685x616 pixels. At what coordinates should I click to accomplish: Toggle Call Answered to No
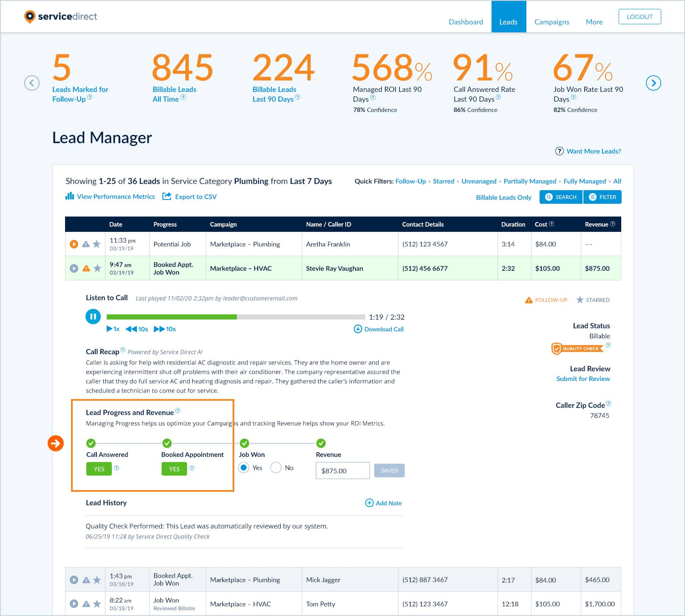[99, 469]
